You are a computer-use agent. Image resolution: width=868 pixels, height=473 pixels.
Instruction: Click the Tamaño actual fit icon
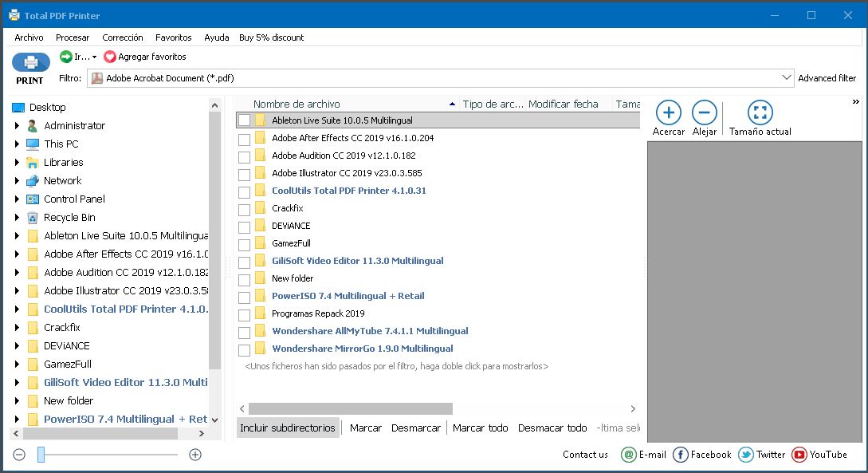click(x=760, y=112)
